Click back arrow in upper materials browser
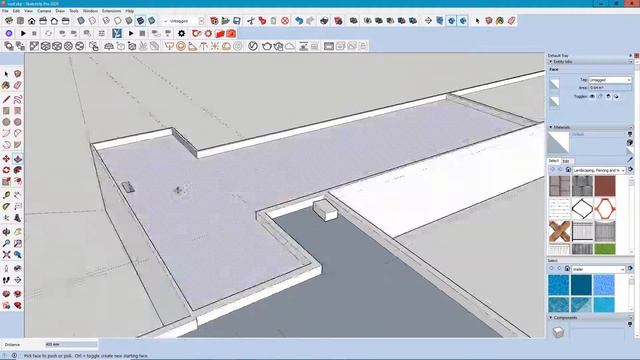Image resolution: width=640 pixels, height=360 pixels. (x=552, y=169)
